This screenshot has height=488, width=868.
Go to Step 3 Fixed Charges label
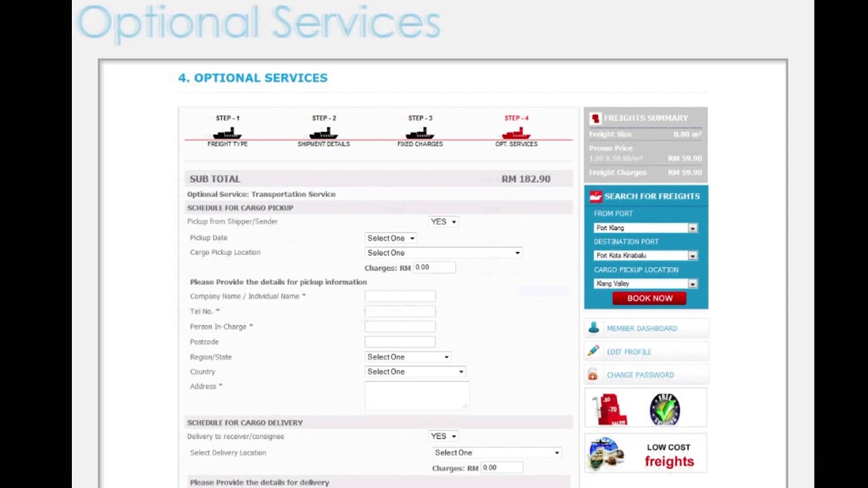click(x=420, y=144)
